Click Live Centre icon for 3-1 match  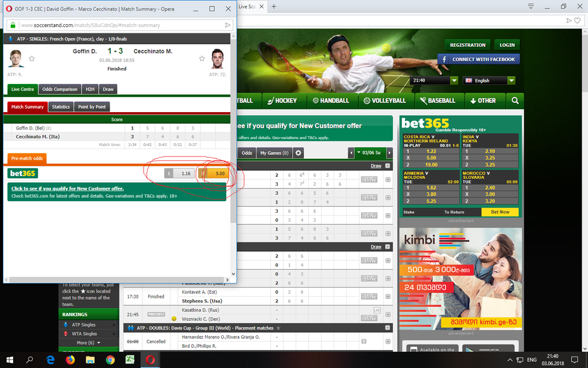click(369, 198)
